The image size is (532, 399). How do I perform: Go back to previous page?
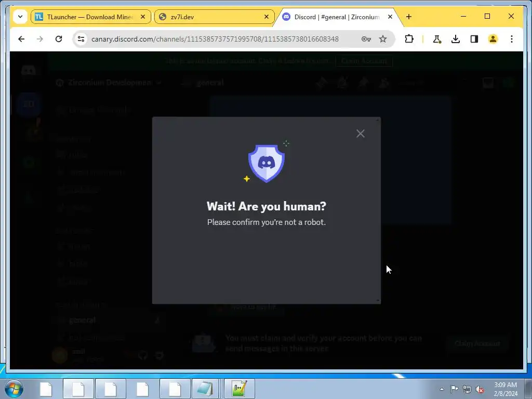21,39
